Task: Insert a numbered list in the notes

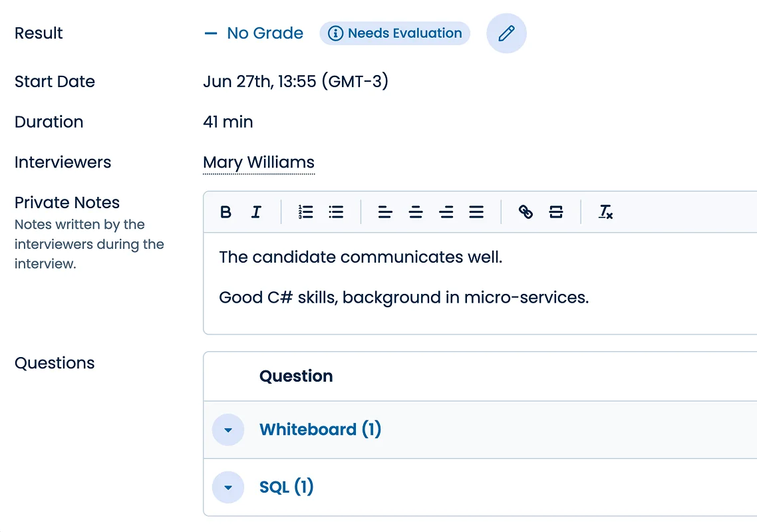Action: (305, 211)
